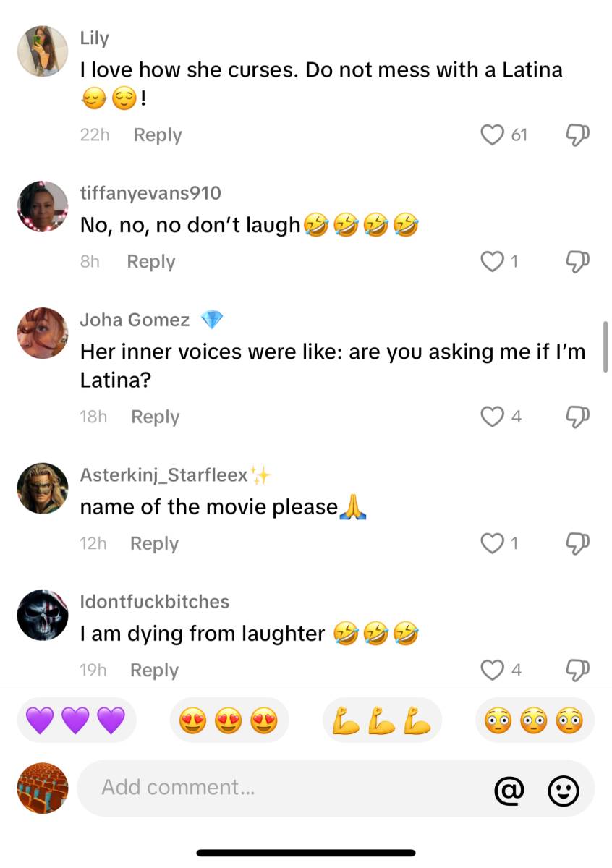Dislike the 'name of the movie please' comment
The height and width of the screenshot is (868, 612).
pos(578,542)
